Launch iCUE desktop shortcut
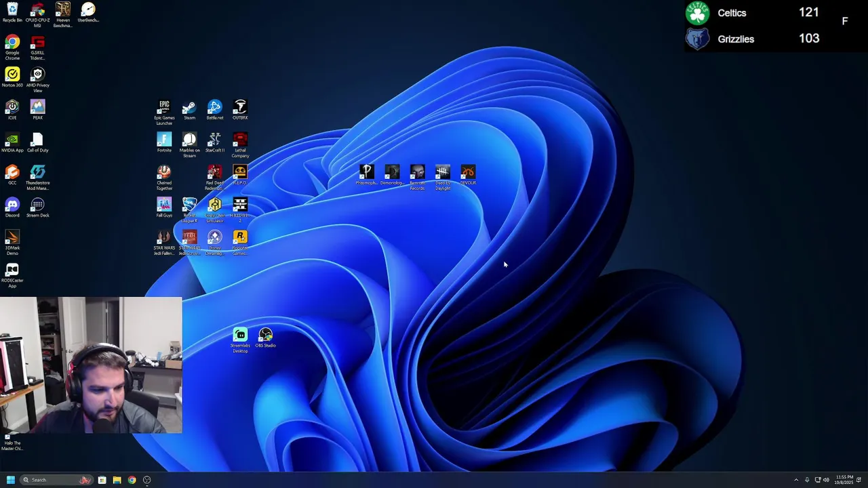 pyautogui.click(x=12, y=110)
